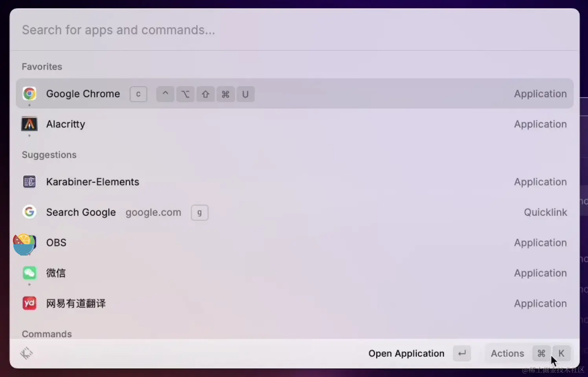The width and height of the screenshot is (588, 377).
Task: Select the 网易有道翻译 application row
Action: coord(295,304)
